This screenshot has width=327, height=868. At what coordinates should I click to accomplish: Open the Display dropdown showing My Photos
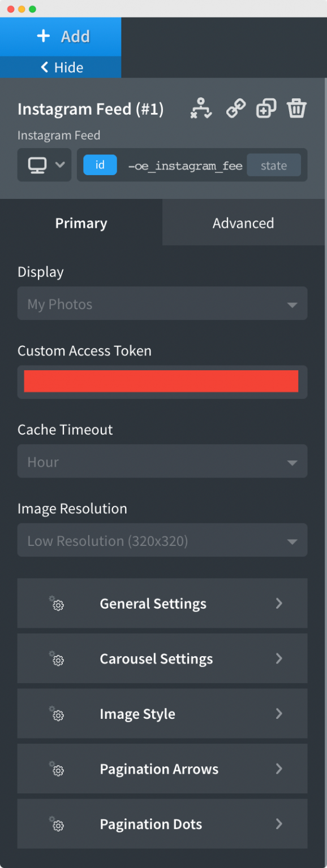(162, 303)
